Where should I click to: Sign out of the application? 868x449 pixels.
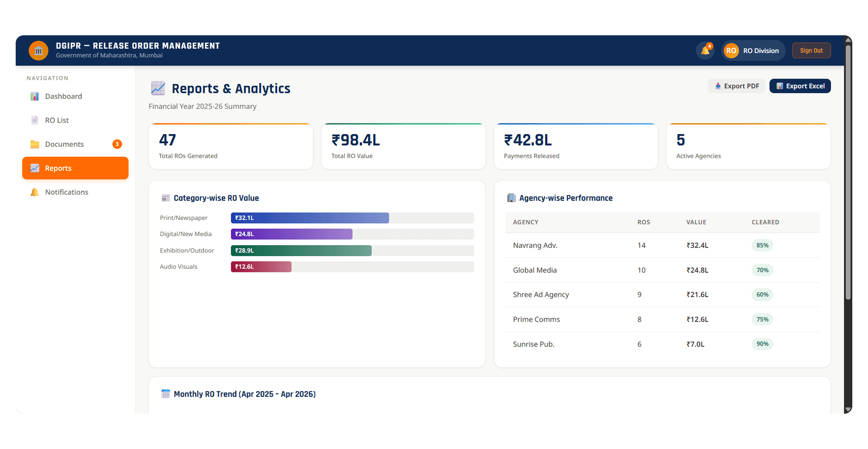[811, 51]
